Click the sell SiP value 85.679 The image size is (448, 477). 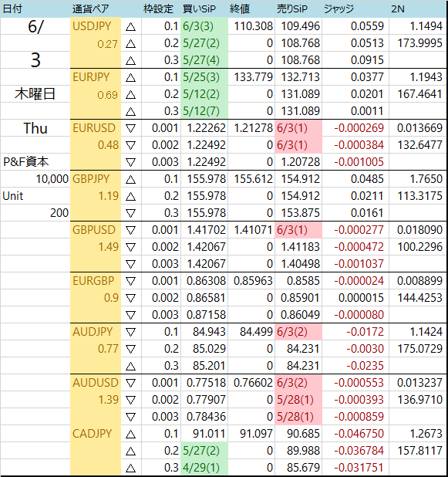[303, 467]
